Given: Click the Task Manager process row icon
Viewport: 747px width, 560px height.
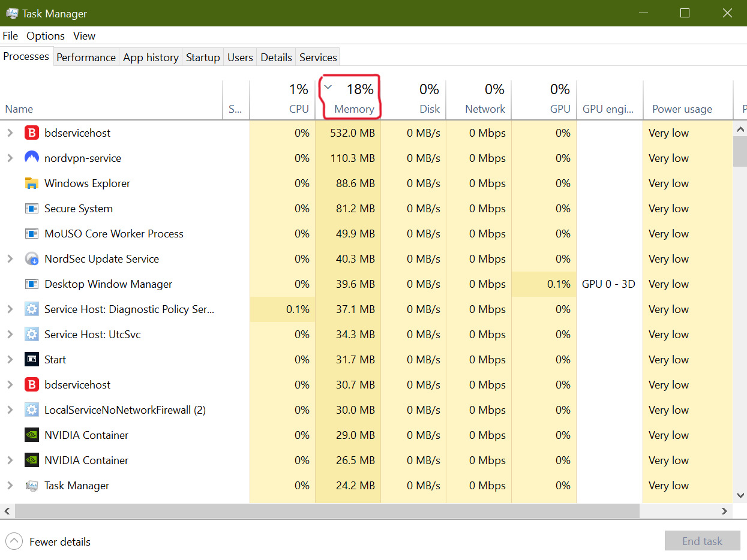Looking at the screenshot, I should tap(32, 486).
